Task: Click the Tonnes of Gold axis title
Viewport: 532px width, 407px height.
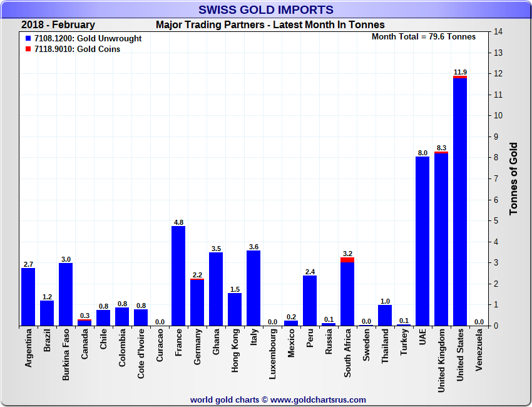Action: pyautogui.click(x=513, y=178)
